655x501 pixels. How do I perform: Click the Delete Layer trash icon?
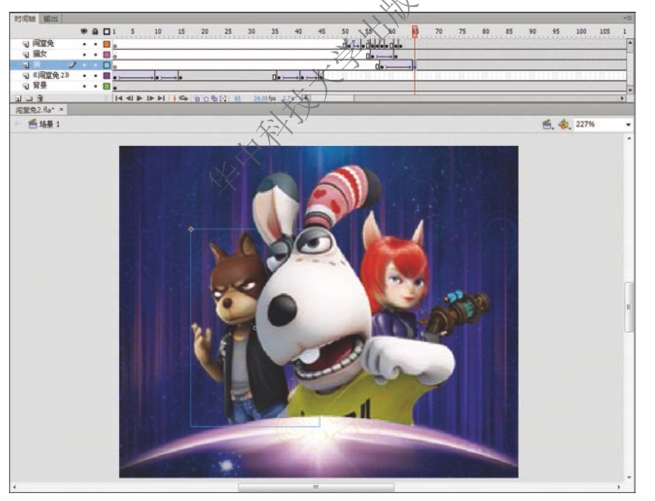tap(38, 98)
